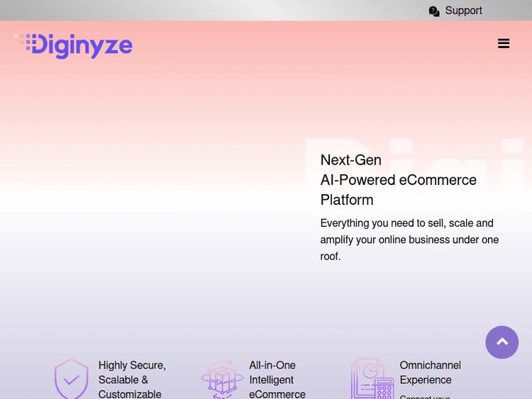Click the Diginyze logo
The image size is (532, 399).
pyautogui.click(x=74, y=45)
